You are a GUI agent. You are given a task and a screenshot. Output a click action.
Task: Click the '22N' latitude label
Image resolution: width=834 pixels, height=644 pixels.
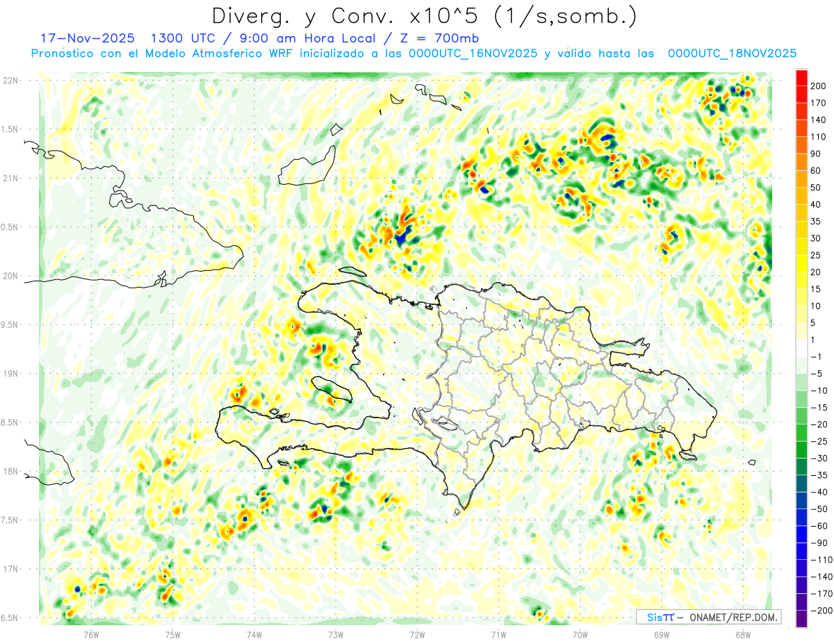(10, 81)
